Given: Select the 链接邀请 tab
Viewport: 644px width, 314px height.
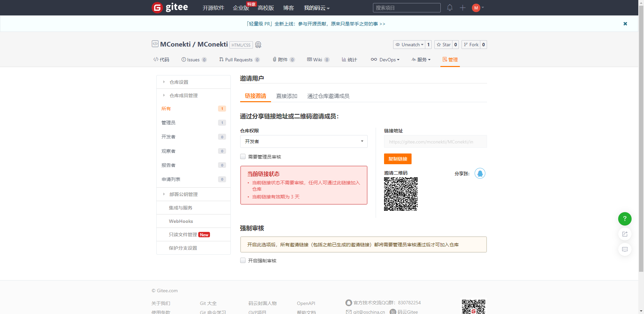Looking at the screenshot, I should click(x=256, y=96).
